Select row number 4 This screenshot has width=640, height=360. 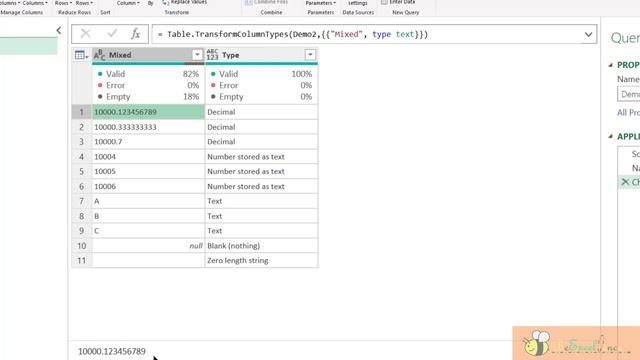point(81,157)
